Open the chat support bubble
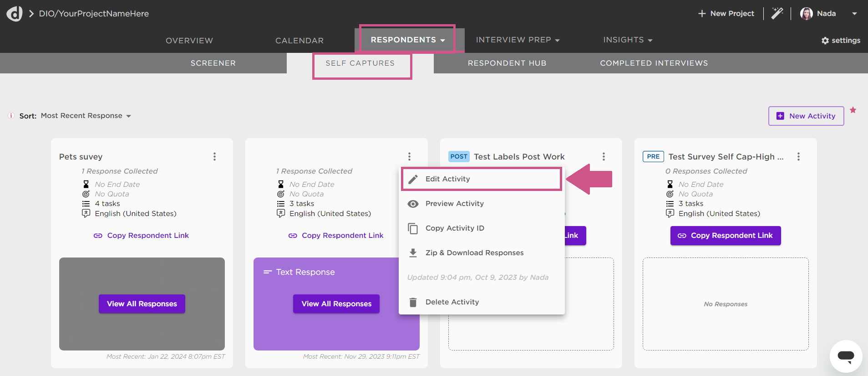This screenshot has height=376, width=868. (x=846, y=356)
